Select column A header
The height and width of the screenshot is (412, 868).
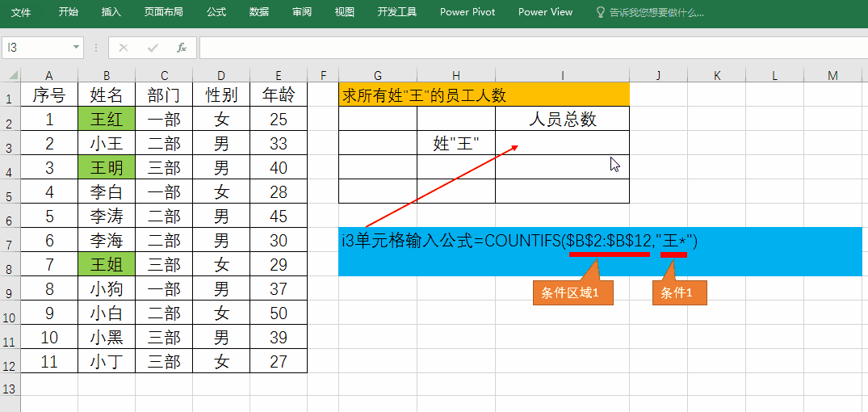49,75
